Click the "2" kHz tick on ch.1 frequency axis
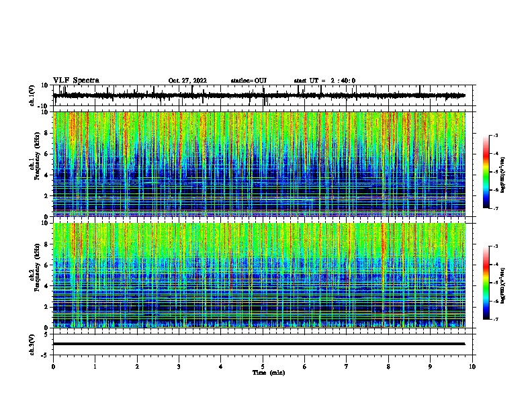The height and width of the screenshot is (411, 532). (46, 195)
